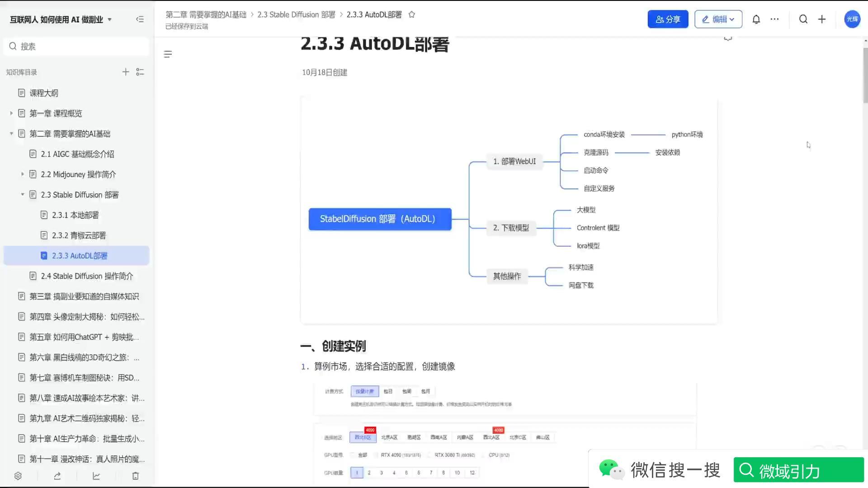Viewport: 868px width, 488px height.
Task: Open the knowledge base title dropdown
Action: click(109, 19)
